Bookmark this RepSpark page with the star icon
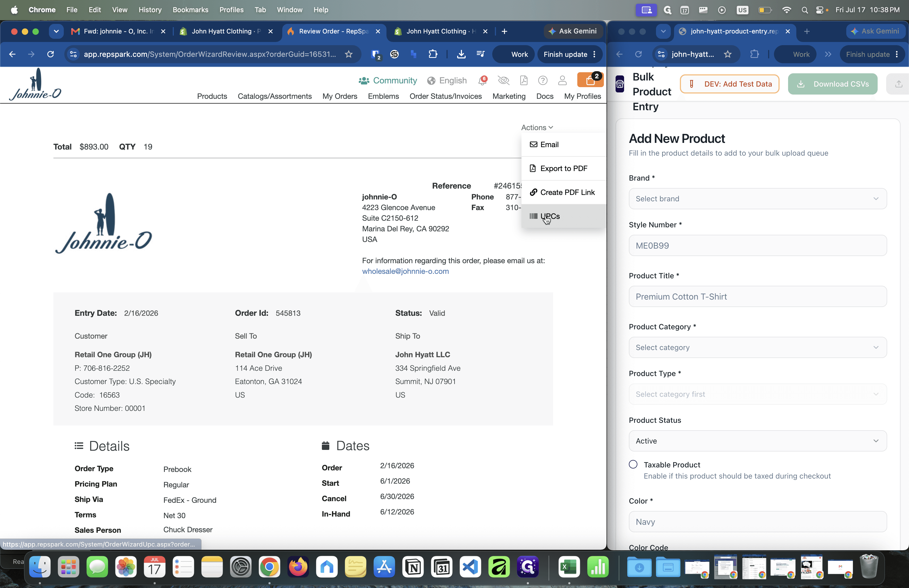This screenshot has width=909, height=588. (x=349, y=54)
